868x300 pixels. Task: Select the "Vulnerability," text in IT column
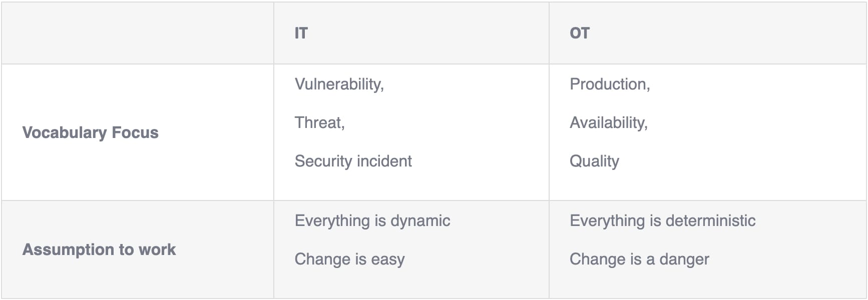[339, 84]
